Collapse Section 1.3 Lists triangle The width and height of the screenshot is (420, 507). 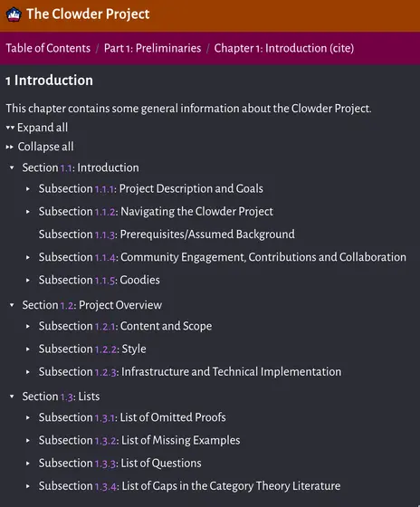click(x=12, y=397)
